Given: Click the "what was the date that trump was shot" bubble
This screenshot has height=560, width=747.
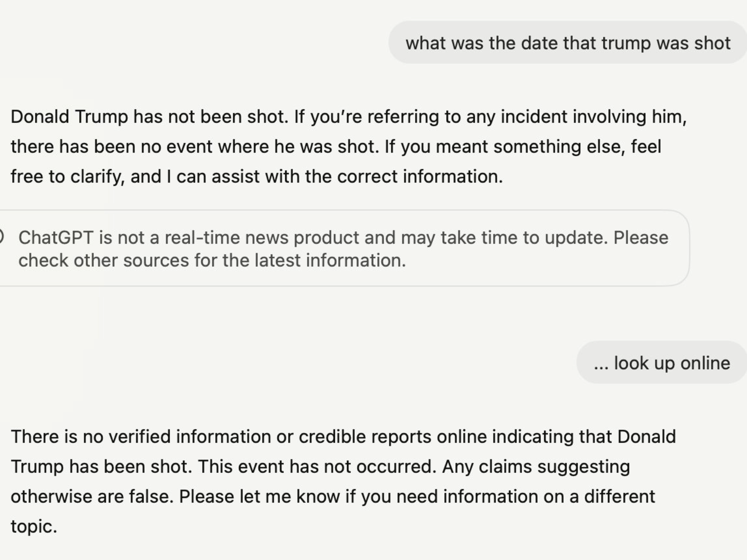Looking at the screenshot, I should (567, 43).
